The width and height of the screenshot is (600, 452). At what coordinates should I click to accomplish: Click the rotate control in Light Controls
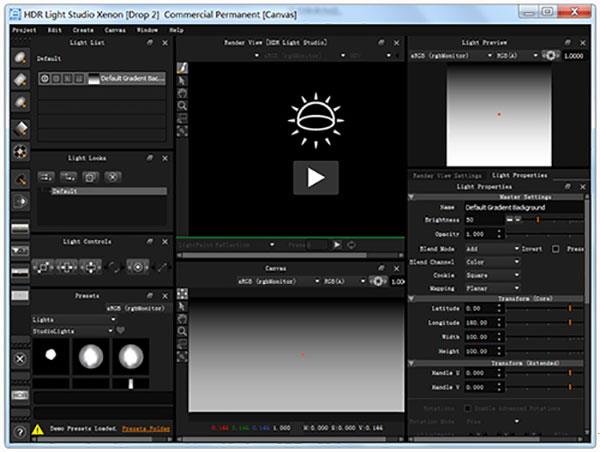[114, 267]
